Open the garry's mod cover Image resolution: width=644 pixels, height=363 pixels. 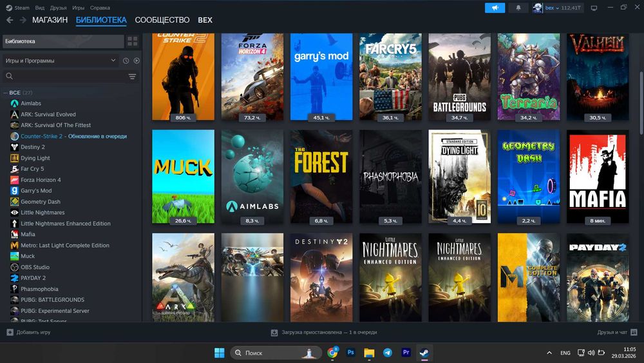pyautogui.click(x=321, y=77)
